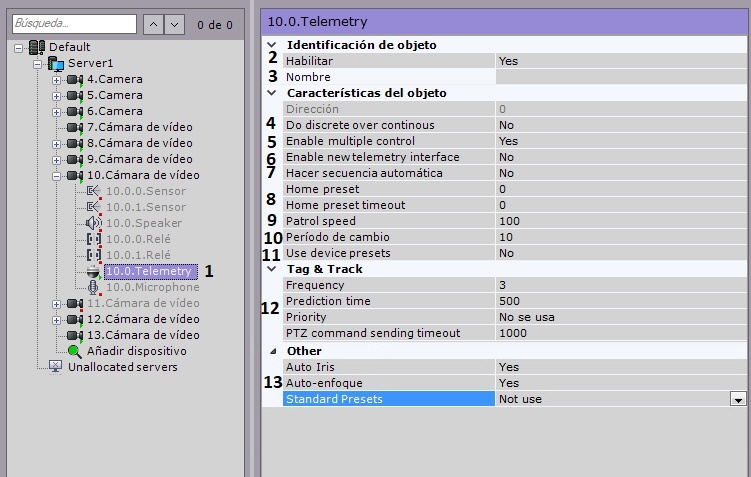This screenshot has height=477, width=751.
Task: Click PTZ command sending timeout value 1000
Action: (x=621, y=333)
